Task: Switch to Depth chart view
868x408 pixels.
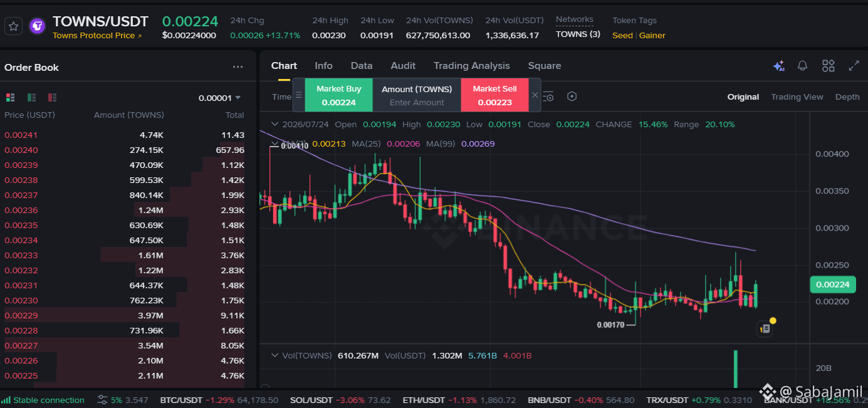Action: click(x=847, y=97)
